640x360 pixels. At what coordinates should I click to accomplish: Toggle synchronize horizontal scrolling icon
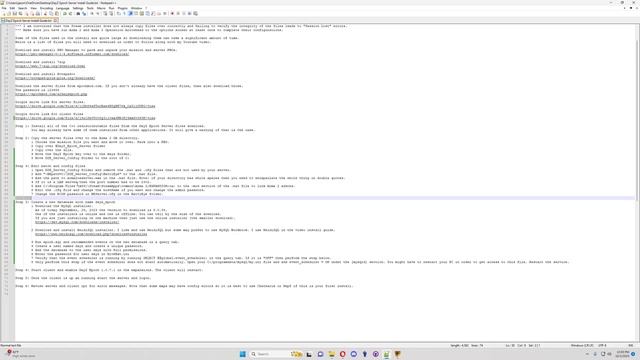click(111, 13)
